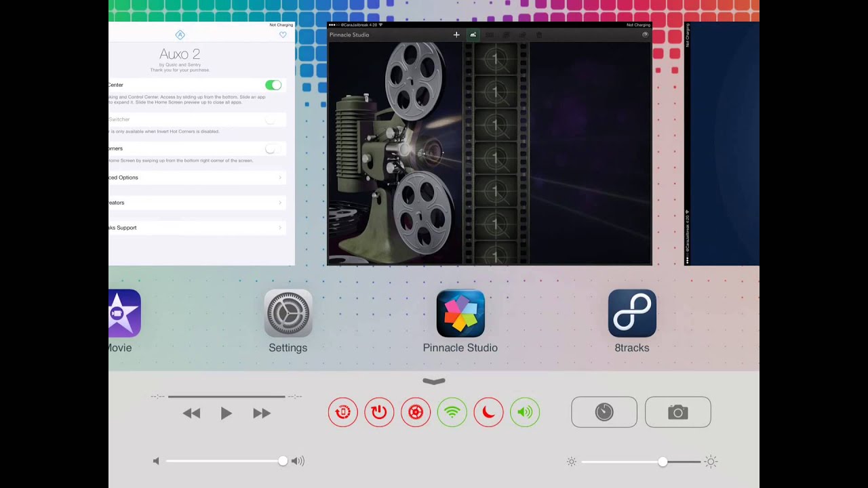Expand the Tweaks Support row chevron
Screen dimensions: 868x488
(x=280, y=228)
